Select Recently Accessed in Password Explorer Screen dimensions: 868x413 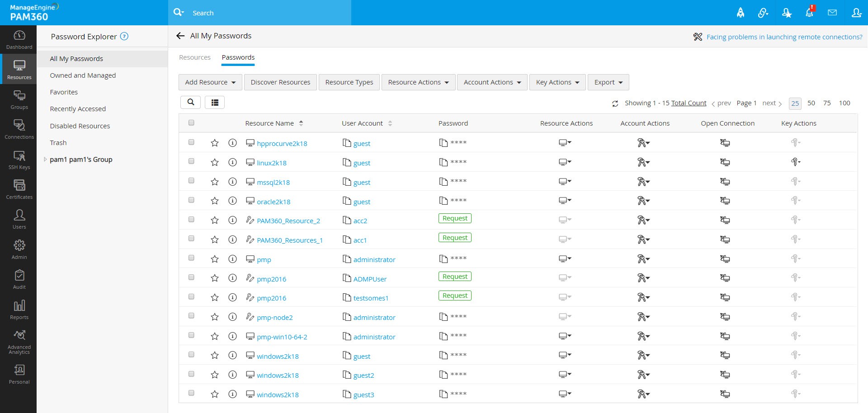pyautogui.click(x=78, y=109)
